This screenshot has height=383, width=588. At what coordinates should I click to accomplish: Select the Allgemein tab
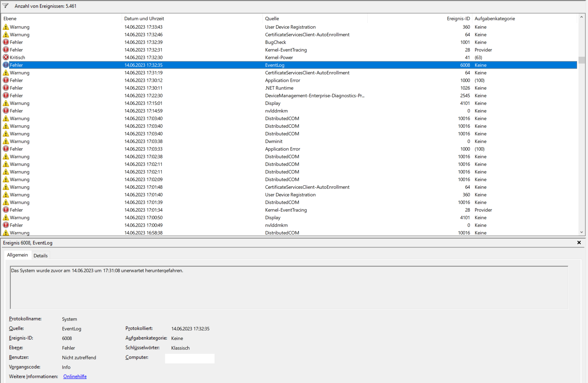[17, 255]
